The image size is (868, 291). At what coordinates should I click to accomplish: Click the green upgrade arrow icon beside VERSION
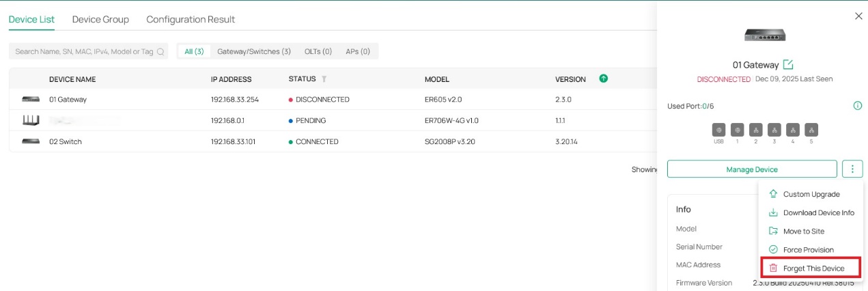tap(603, 79)
